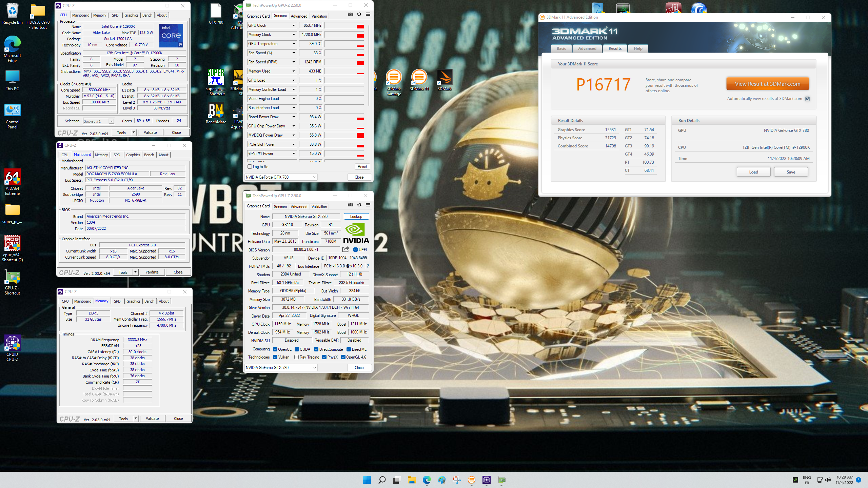Open the Recycle Bin desktop icon
The width and height of the screenshot is (868, 488).
(12, 14)
